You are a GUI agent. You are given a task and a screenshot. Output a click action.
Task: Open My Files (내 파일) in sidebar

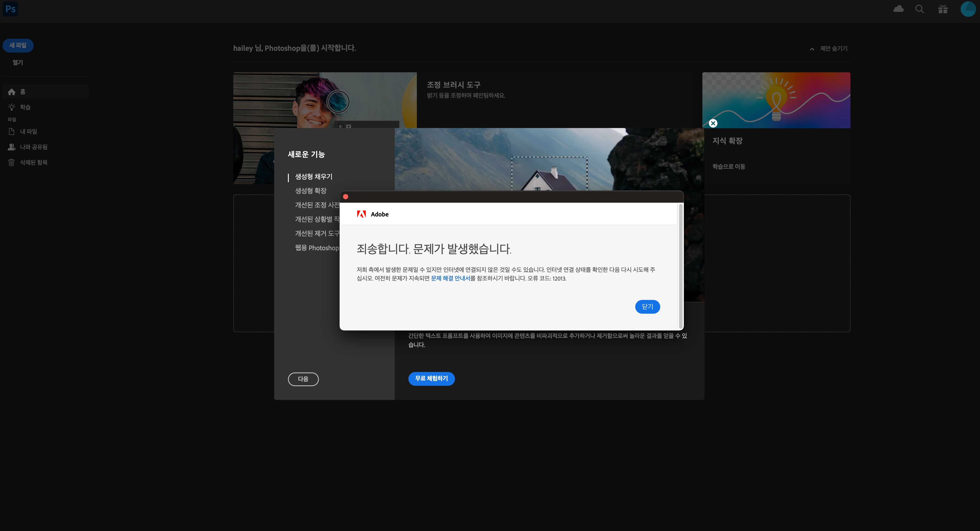(28, 132)
